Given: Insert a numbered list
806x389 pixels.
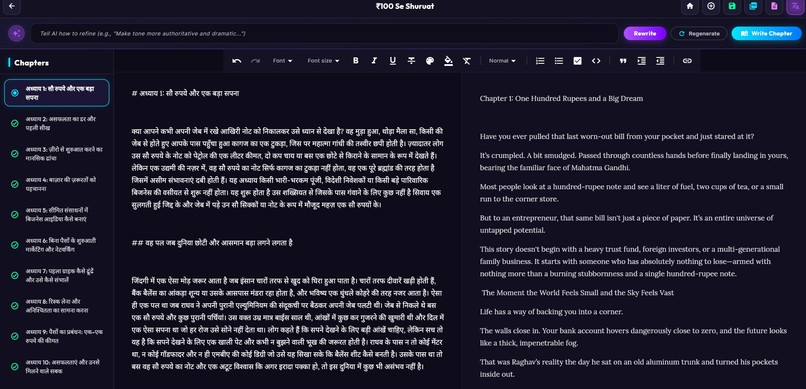Looking at the screenshot, I should (540, 61).
